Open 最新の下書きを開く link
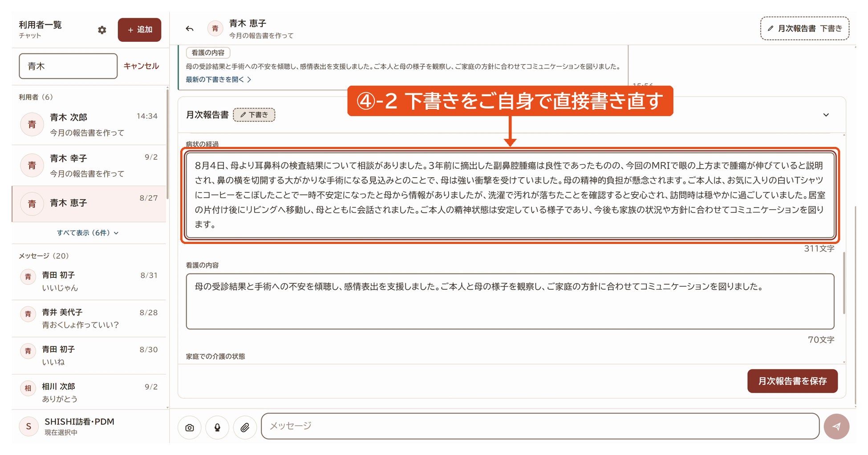The height and width of the screenshot is (455, 868). [219, 79]
